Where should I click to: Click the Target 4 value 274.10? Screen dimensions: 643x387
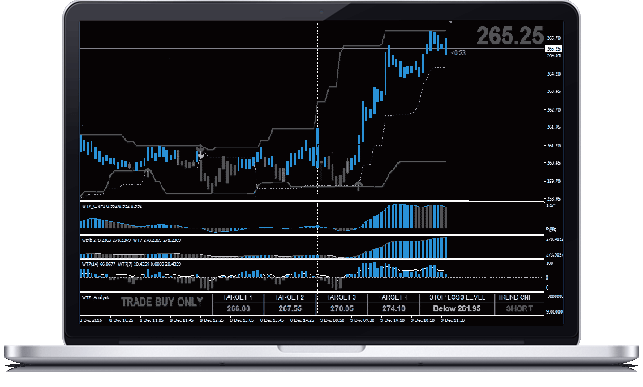(x=394, y=308)
